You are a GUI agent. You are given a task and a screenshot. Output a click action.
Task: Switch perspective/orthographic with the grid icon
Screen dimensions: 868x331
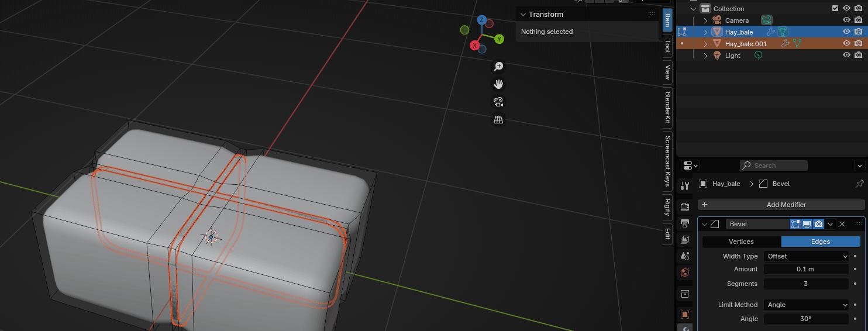click(498, 120)
